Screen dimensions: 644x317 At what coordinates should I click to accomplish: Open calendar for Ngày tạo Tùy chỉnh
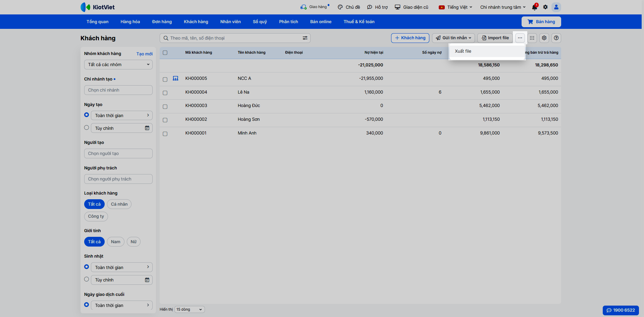point(147,128)
